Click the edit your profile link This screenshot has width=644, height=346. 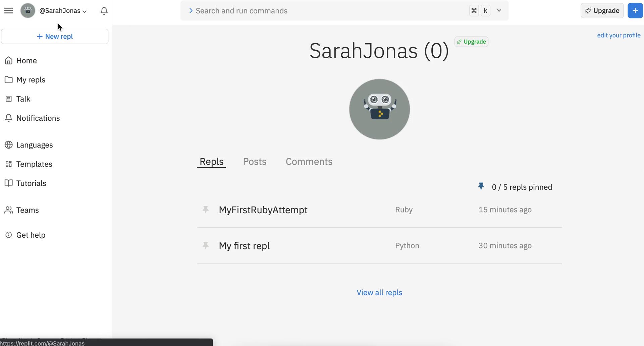[x=619, y=35]
